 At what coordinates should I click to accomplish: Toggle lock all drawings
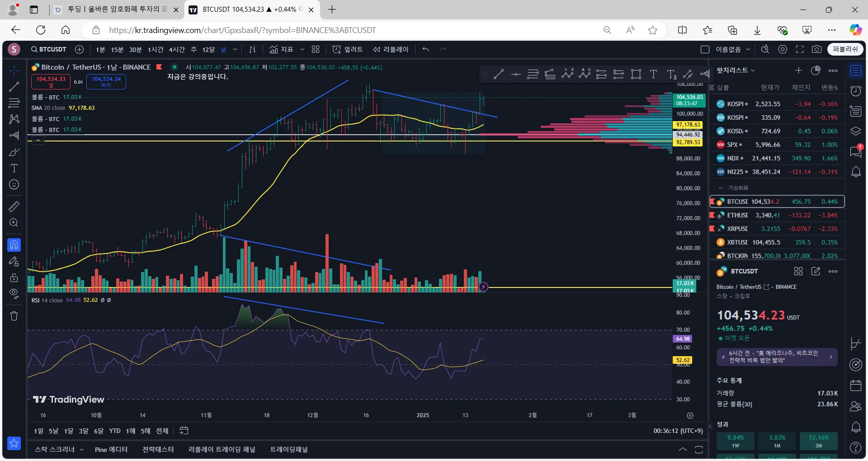14,278
